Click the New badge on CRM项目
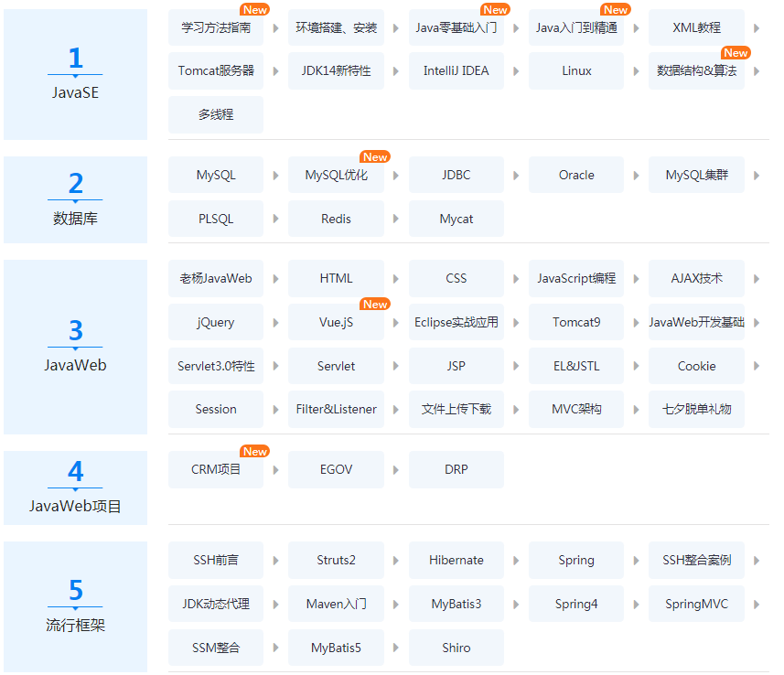The image size is (784, 675). (254, 451)
